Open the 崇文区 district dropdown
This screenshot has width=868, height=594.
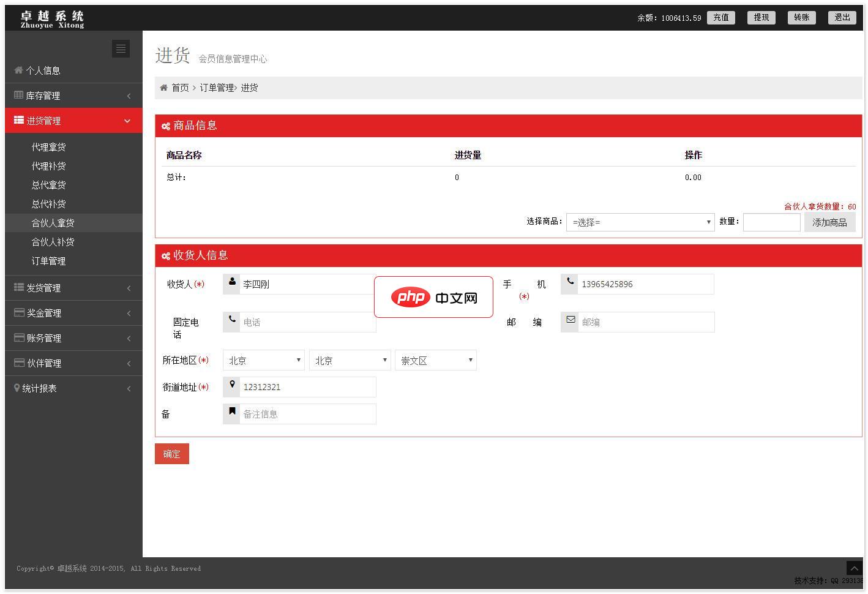[x=435, y=360]
